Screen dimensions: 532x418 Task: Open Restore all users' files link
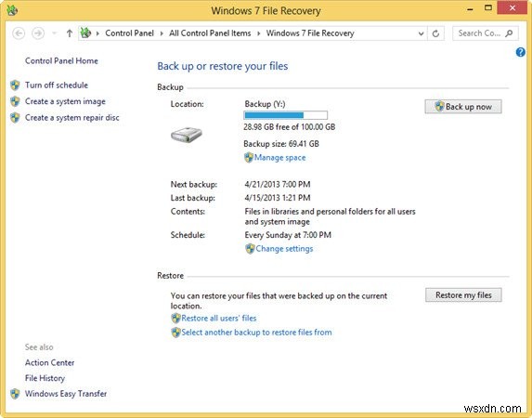pos(219,319)
